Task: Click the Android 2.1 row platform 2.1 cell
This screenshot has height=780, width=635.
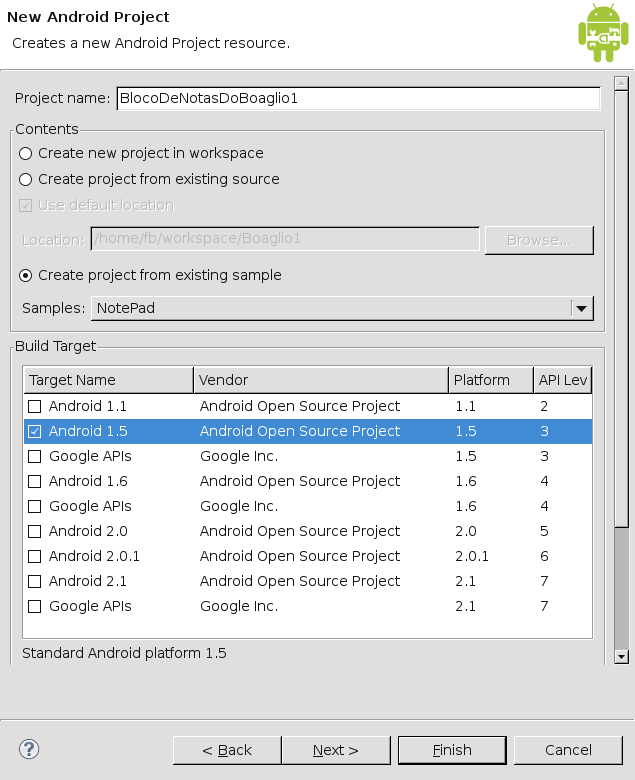Action: pos(465,581)
